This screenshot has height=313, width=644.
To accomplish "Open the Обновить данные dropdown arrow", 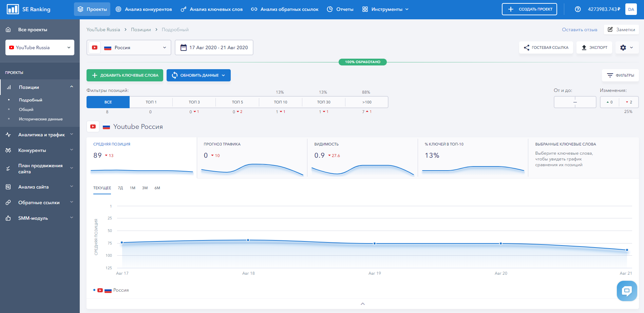I will 223,75.
